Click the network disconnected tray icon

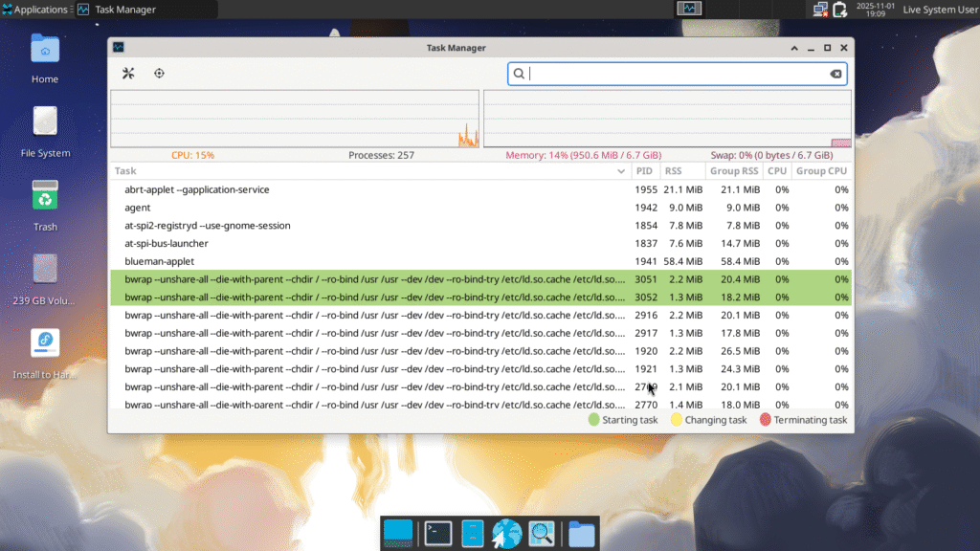pos(820,10)
